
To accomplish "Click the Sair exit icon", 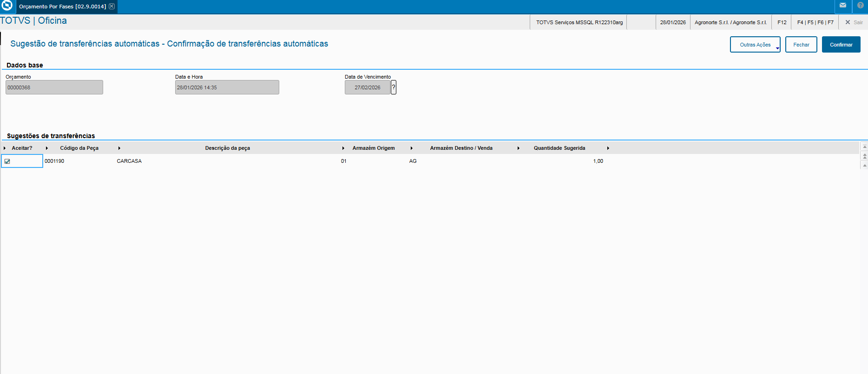I will tap(854, 22).
